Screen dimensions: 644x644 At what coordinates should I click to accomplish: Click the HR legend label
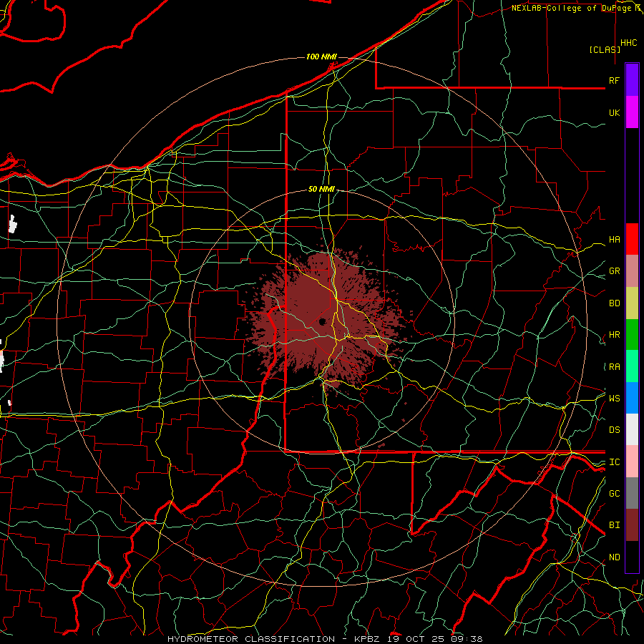(614, 335)
